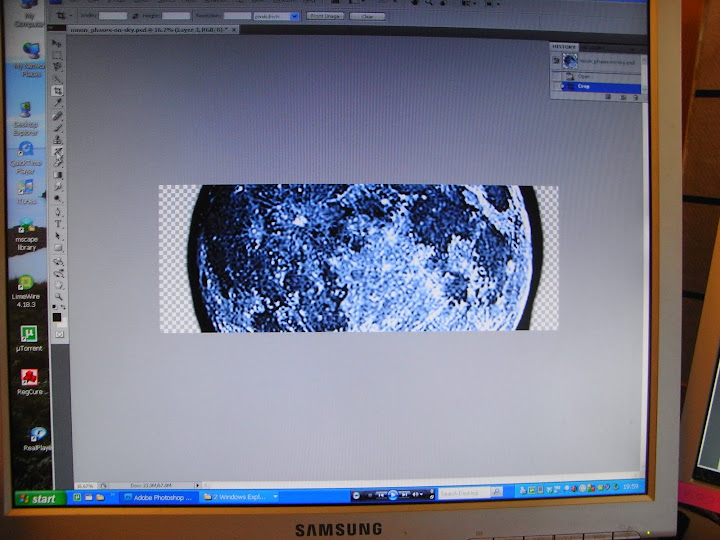
Task: Close the moon_phases-on-sky.psd document tab
Action: pos(234,30)
